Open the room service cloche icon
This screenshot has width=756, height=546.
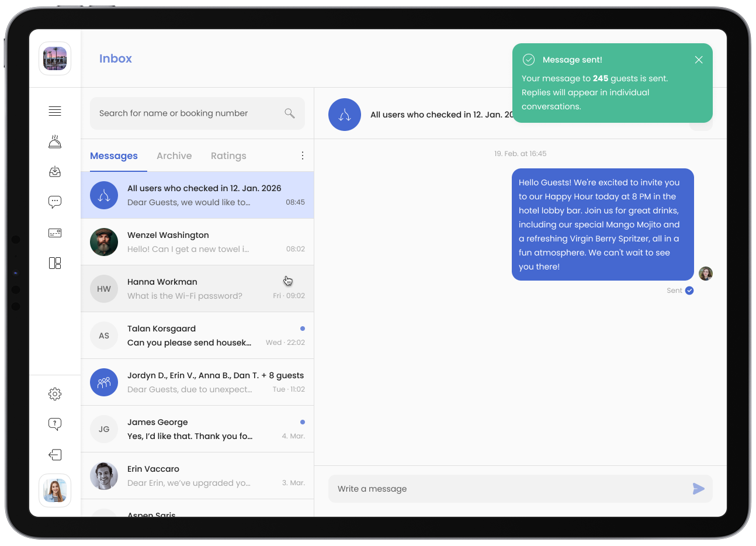pos(54,141)
